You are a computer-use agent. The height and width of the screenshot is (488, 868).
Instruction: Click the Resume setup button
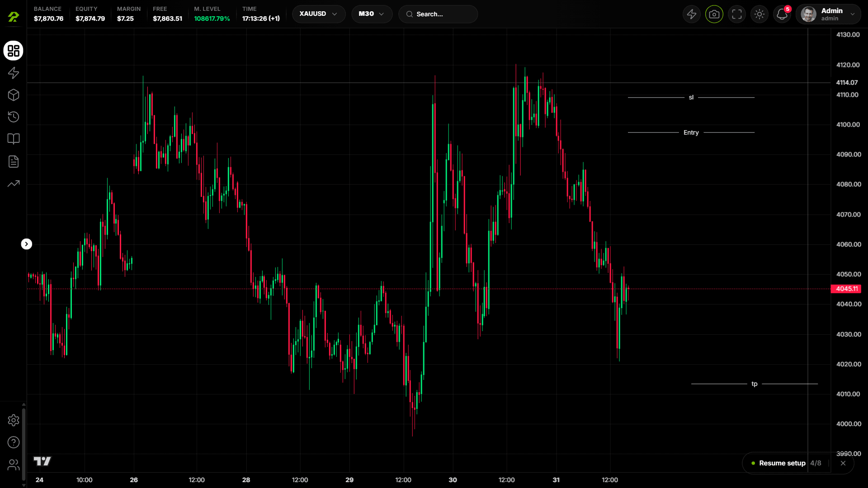(782, 463)
